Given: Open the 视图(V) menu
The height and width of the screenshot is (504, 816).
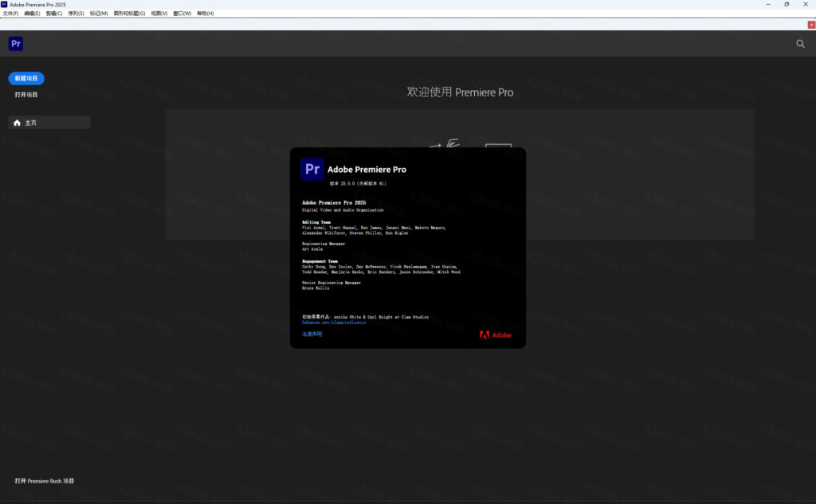Looking at the screenshot, I should tap(159, 14).
